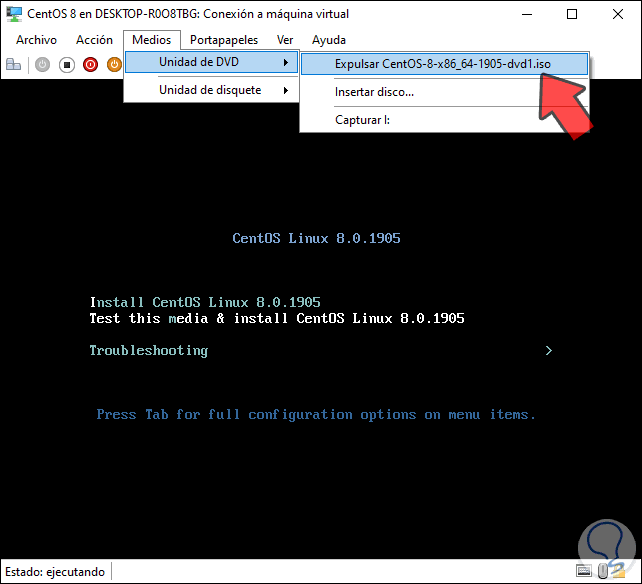Click the Troubleshooting chevron arrow

(549, 351)
